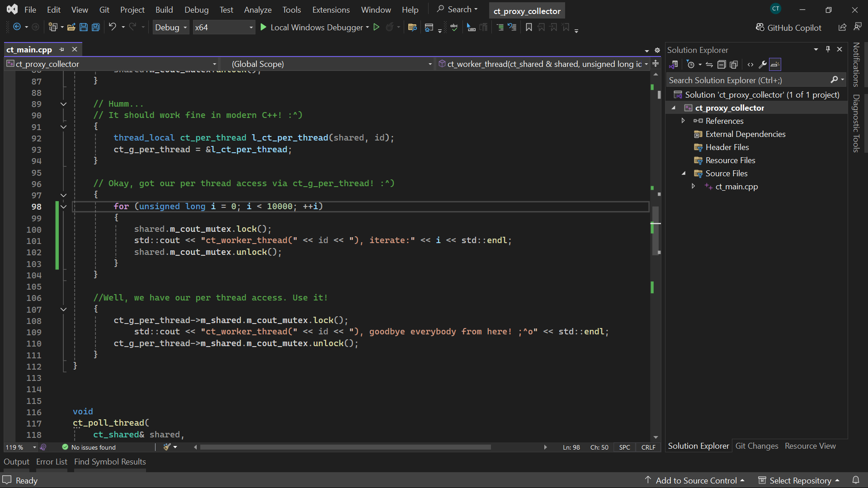Screen dimensions: 868x488
Task: Open the ct_worker_thread member dropdown
Action: 543,64
